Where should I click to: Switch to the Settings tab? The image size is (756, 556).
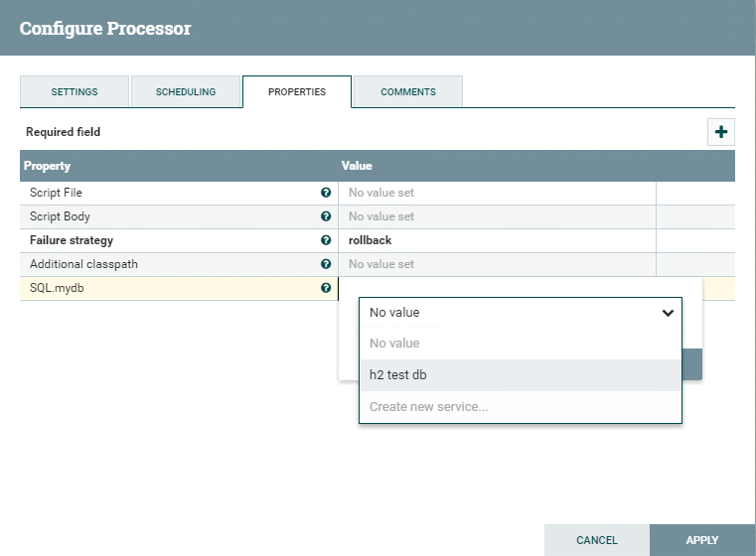click(x=75, y=91)
